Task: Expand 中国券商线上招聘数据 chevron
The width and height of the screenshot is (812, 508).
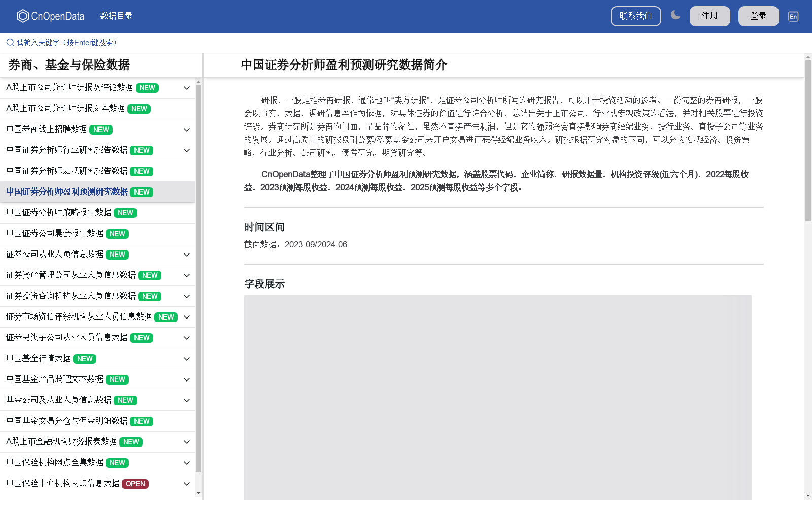Action: [x=187, y=130]
